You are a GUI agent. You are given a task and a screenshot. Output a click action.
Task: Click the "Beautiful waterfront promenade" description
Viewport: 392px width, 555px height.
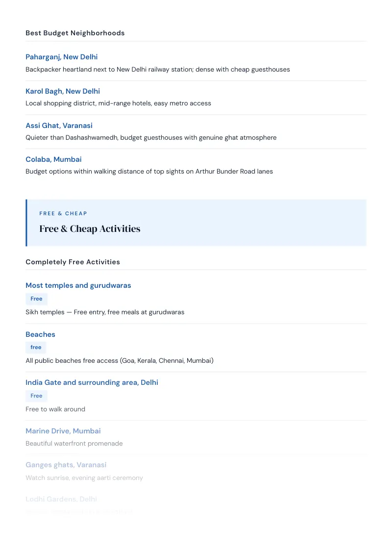[74, 444]
